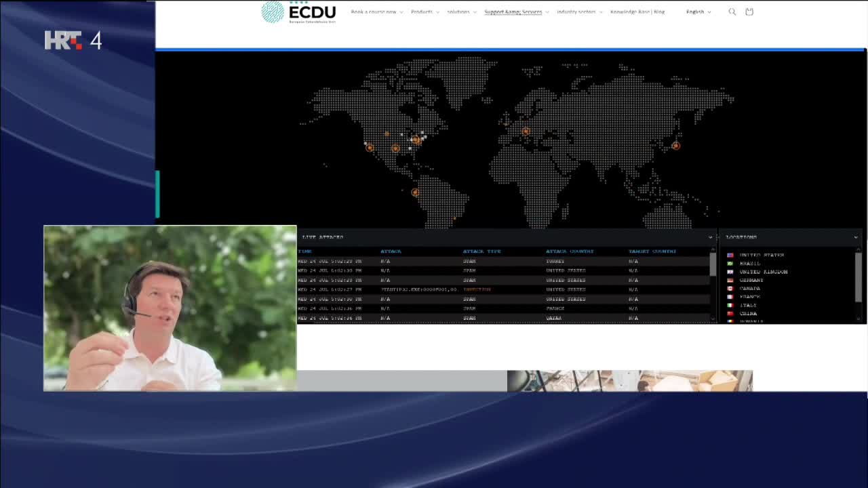Select the United States flag icon

(730, 255)
